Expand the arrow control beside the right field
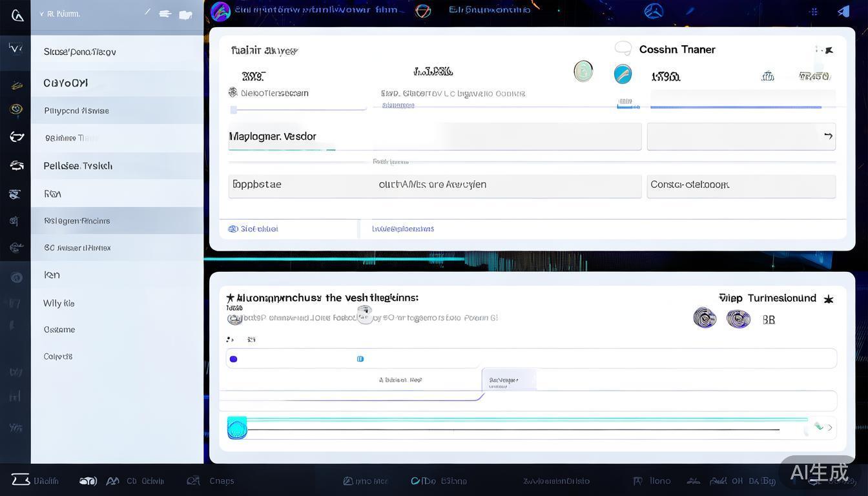This screenshot has height=496, width=868. (x=828, y=136)
